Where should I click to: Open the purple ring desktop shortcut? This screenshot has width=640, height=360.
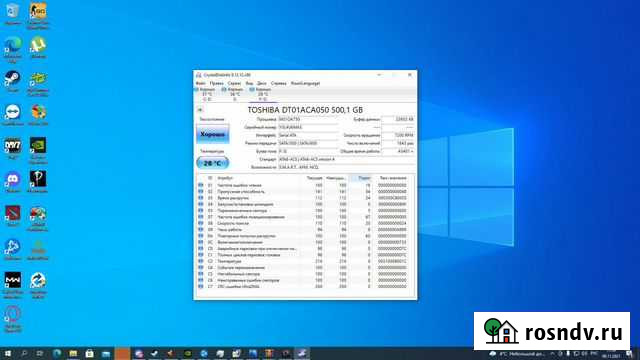coord(13,319)
